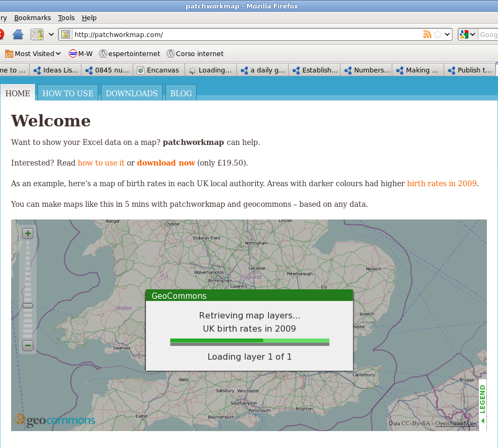This screenshot has width=498, height=448.
Task: Click the espertointernet WordPress icon
Action: 103,54
